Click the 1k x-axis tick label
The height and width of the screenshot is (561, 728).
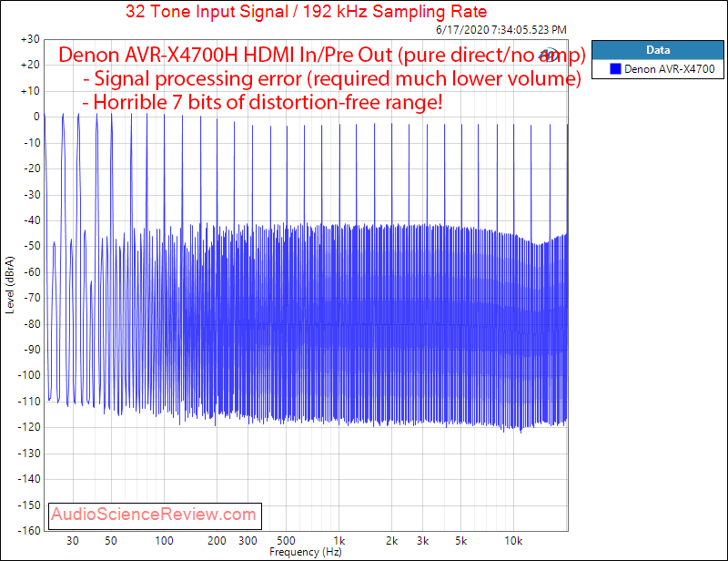tap(339, 541)
